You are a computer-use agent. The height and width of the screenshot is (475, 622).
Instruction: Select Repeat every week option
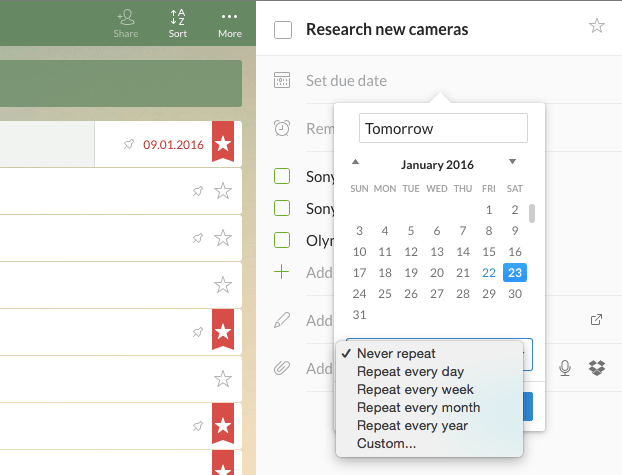coord(429,389)
